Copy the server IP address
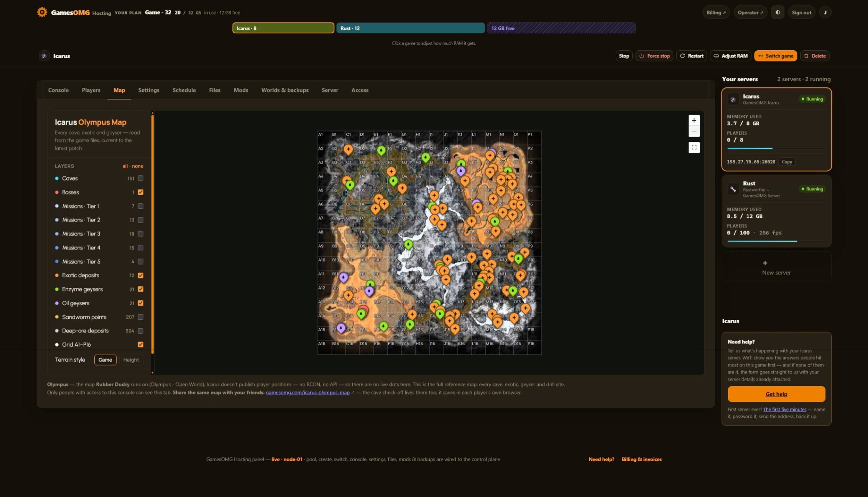868x497 pixels. [787, 162]
